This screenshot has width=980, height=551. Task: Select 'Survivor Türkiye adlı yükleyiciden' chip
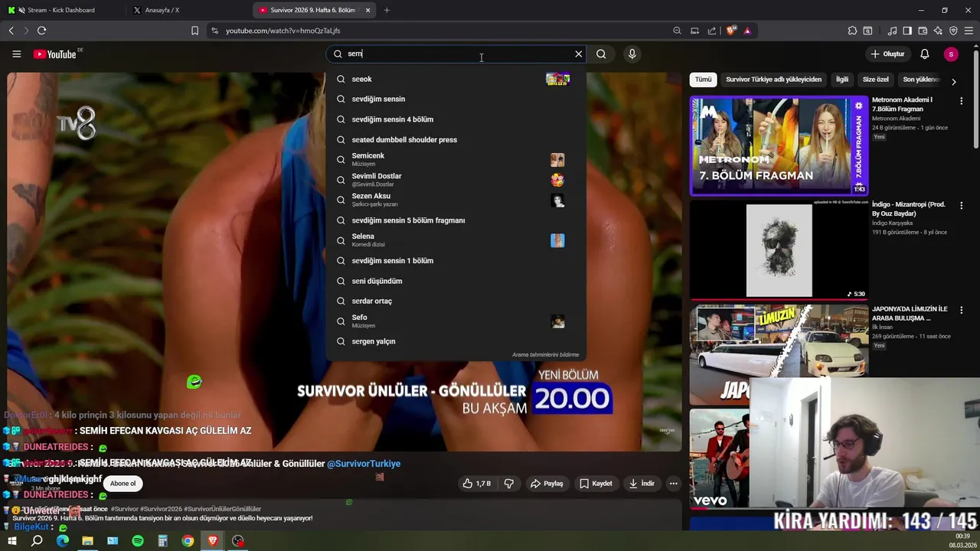pos(773,80)
